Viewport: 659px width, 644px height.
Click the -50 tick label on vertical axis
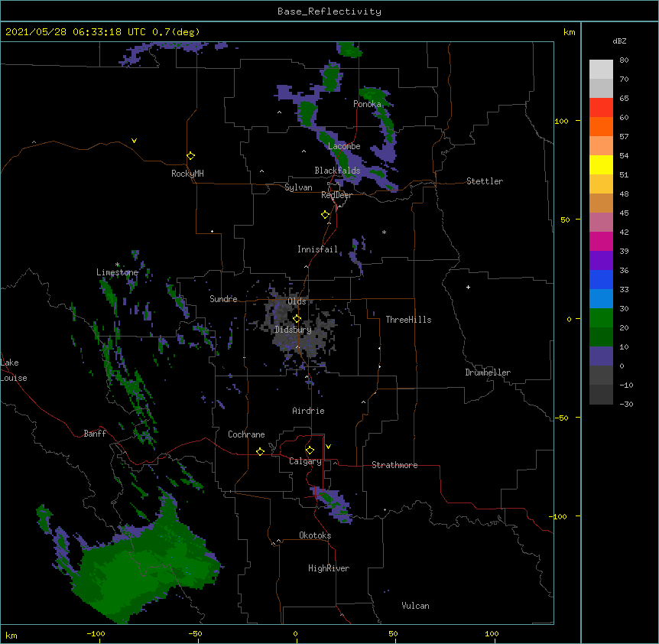pyautogui.click(x=561, y=418)
